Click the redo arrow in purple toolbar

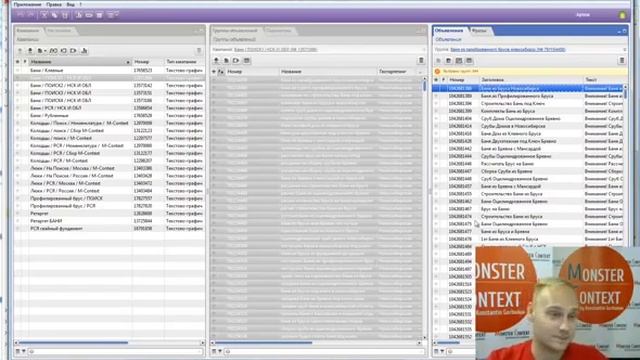[x=30, y=15]
